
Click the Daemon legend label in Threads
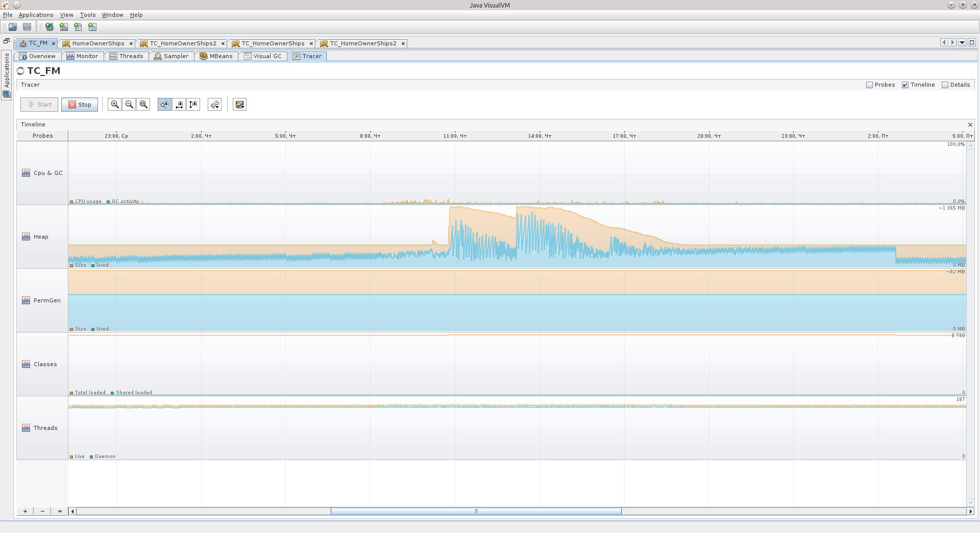coord(105,456)
